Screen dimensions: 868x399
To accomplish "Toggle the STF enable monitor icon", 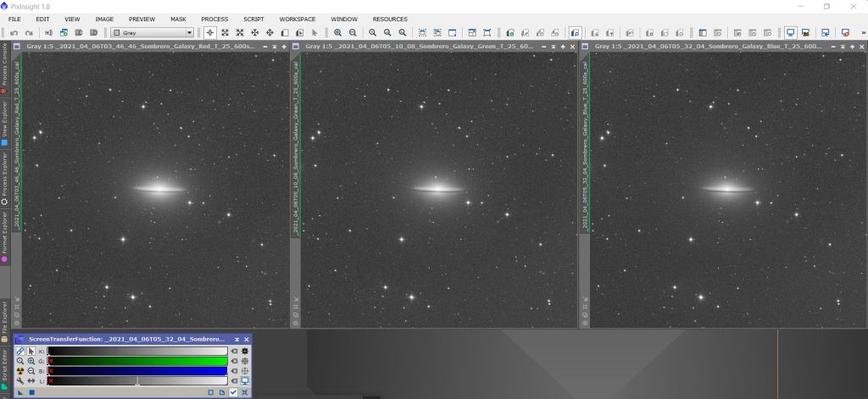I will pos(244,381).
